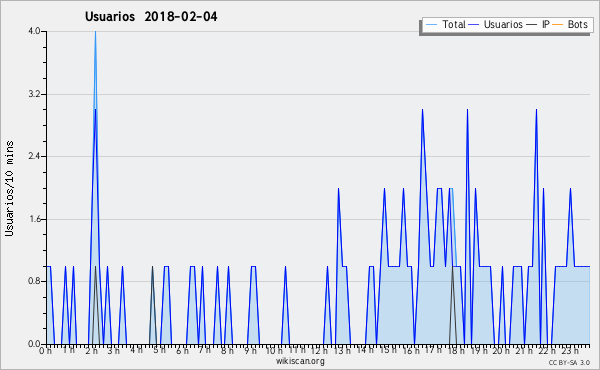This screenshot has height=370, width=600.
Task: Click the y-axis label 'Usuarios/10 mins'
Action: point(9,189)
